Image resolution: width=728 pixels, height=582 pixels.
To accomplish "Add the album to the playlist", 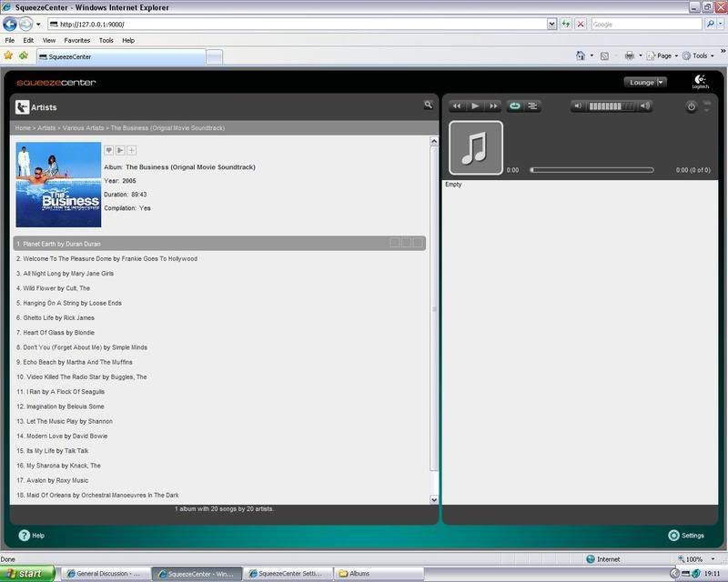I will click(x=132, y=150).
